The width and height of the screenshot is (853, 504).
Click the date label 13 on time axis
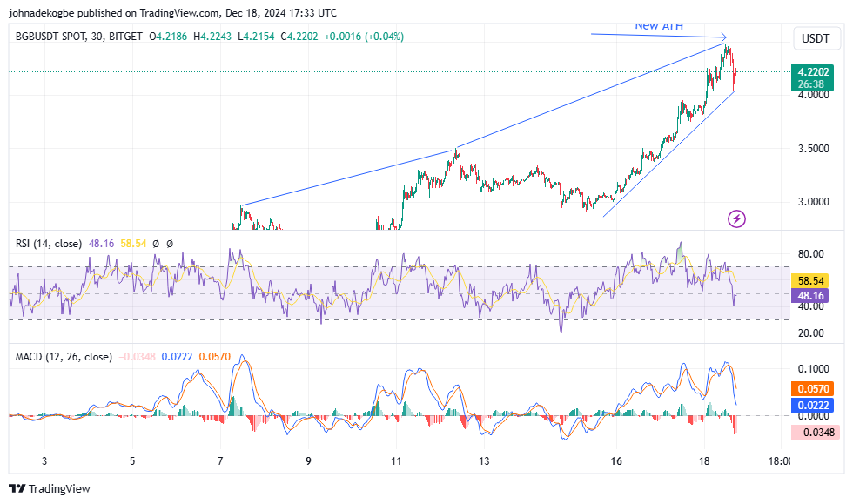484,461
